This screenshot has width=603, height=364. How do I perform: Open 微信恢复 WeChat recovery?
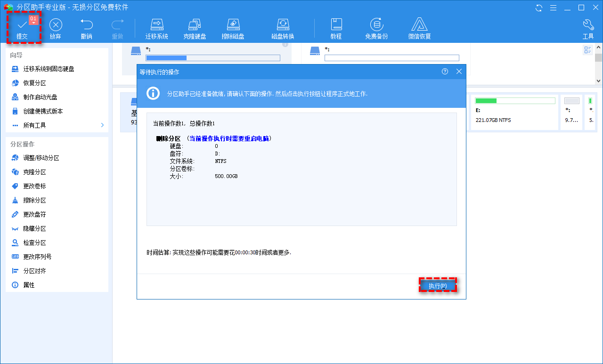coord(419,28)
